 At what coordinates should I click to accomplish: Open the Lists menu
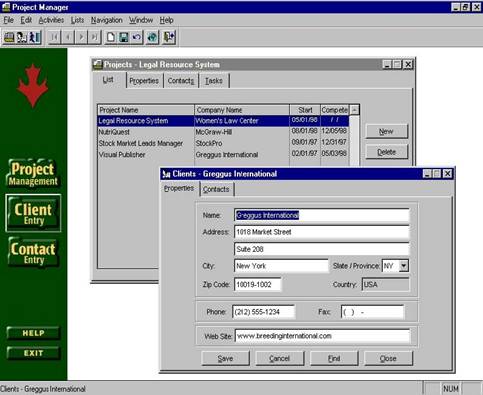pos(77,20)
